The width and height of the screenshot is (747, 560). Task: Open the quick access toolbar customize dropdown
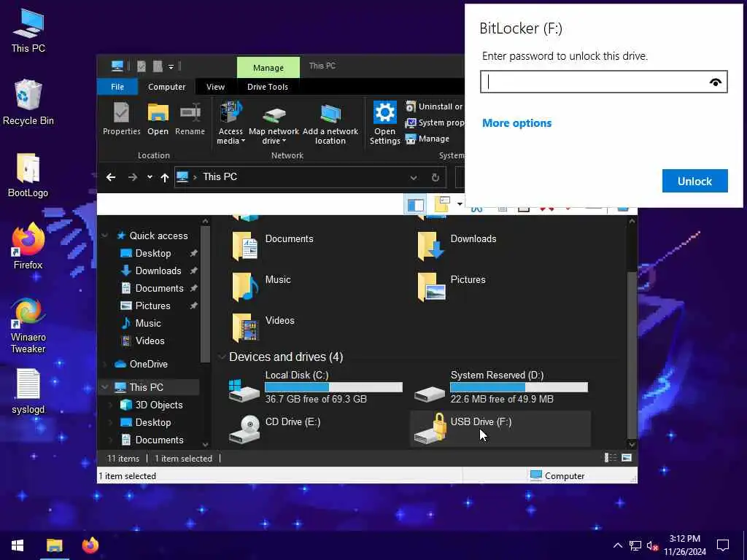[171, 66]
